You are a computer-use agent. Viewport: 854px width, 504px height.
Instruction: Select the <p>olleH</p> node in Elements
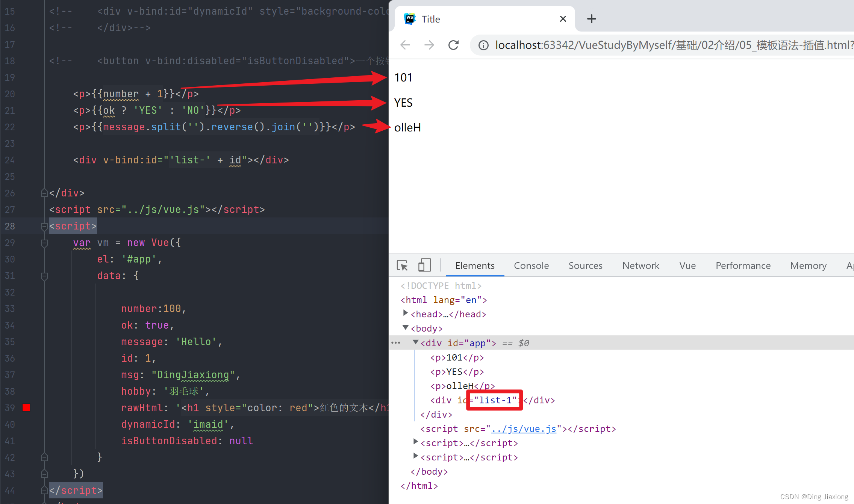tap(462, 386)
